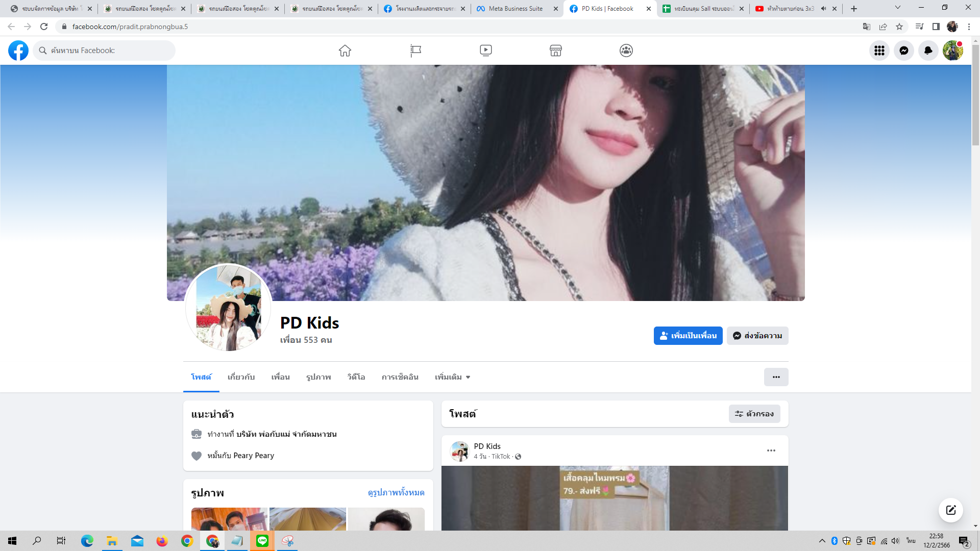Click the page's vertical scrollbar thumb
980x551 pixels.
pyautogui.click(x=975, y=94)
